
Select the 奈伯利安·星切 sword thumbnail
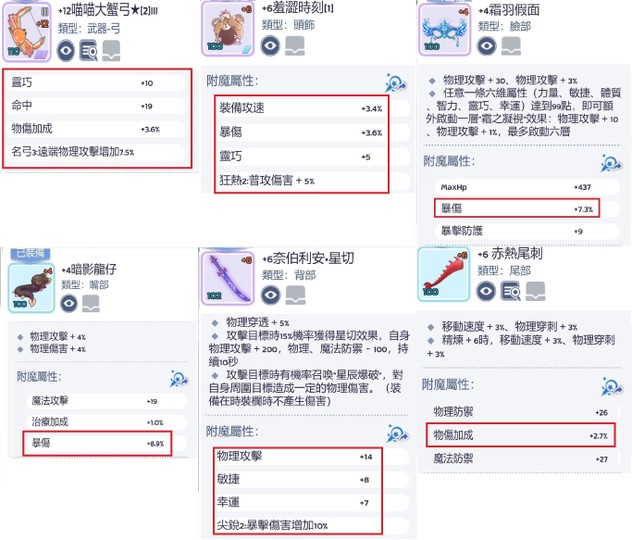228,278
